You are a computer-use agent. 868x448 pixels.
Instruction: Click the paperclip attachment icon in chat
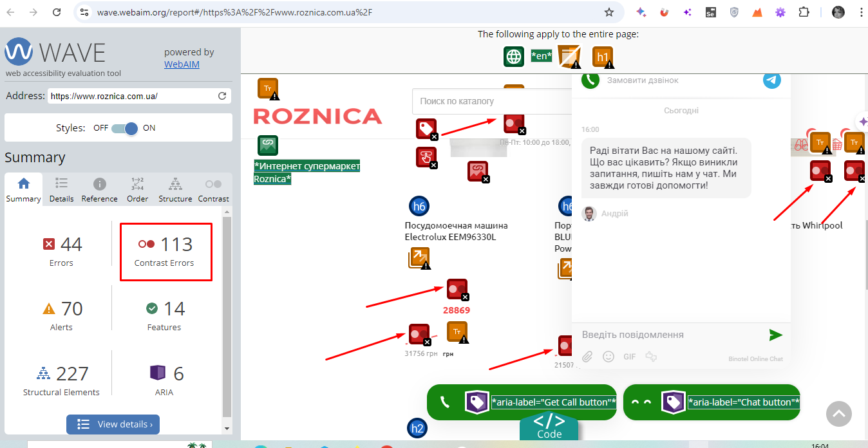(x=587, y=357)
